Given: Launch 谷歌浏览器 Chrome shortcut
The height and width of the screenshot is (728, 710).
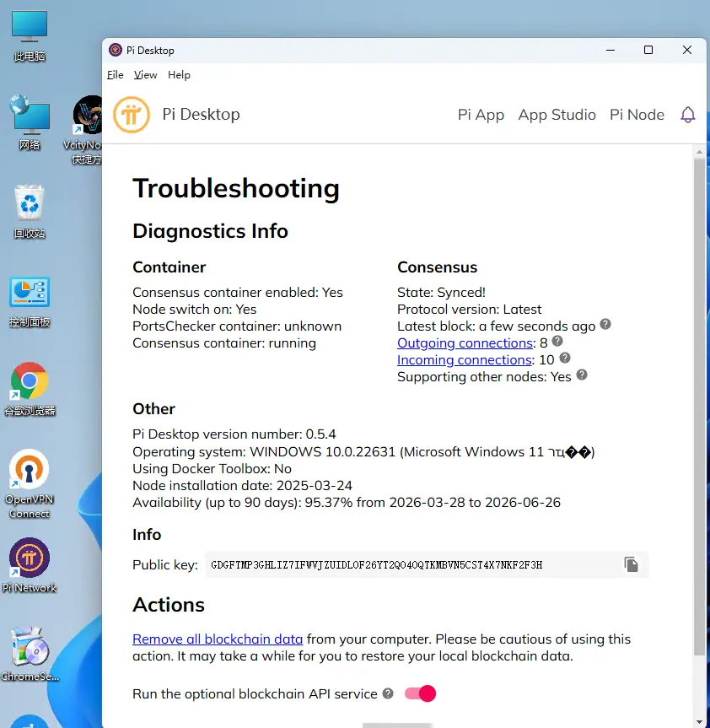Looking at the screenshot, I should (30, 389).
